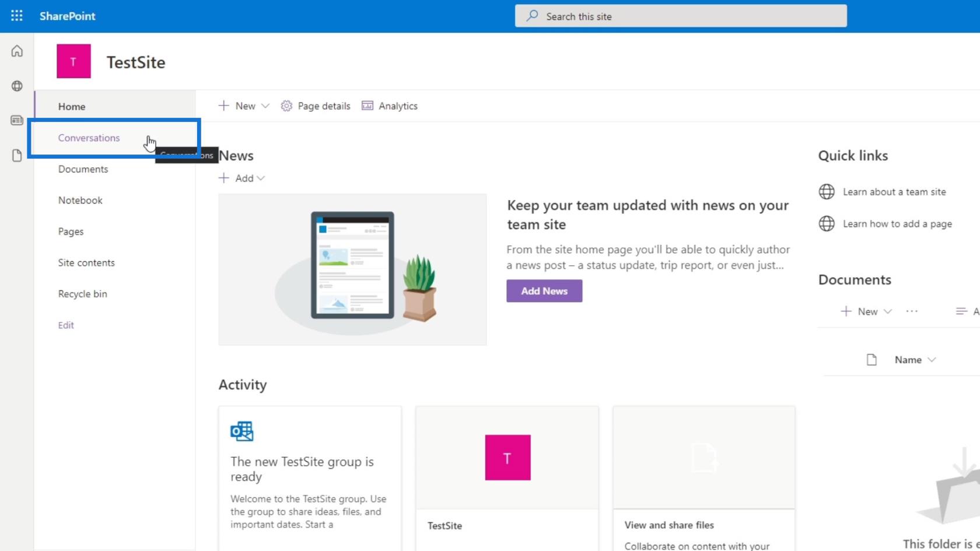The width and height of the screenshot is (980, 551).
Task: Click the News section heading
Action: [x=236, y=156]
